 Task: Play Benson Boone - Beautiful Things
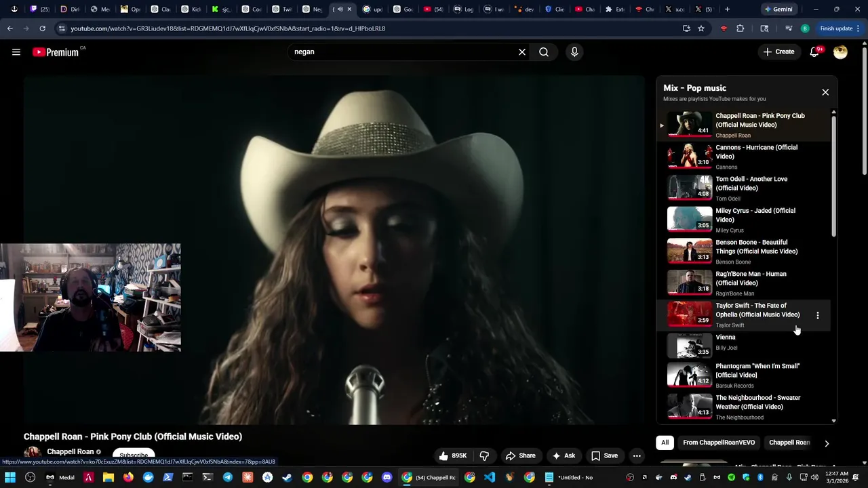tap(743, 251)
